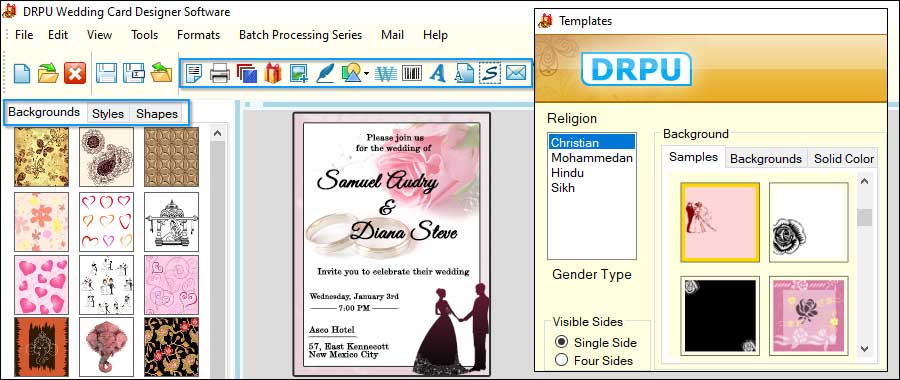
Task: Open the Samples tab in Templates
Action: pos(693,157)
